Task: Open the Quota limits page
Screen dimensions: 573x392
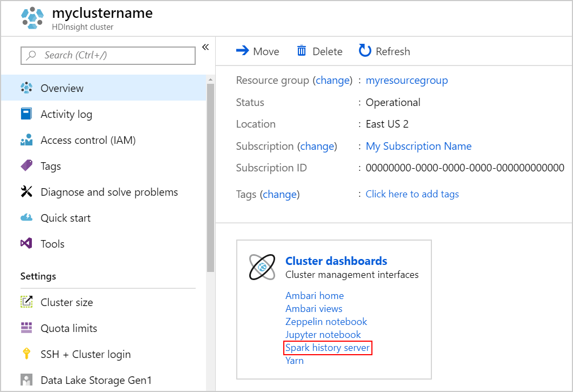Action: coord(69,328)
